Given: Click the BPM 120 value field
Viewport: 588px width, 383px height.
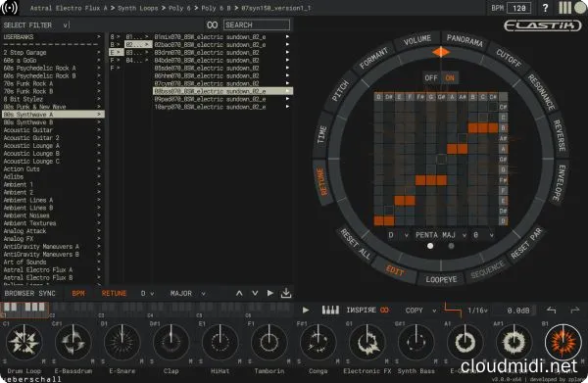Looking at the screenshot, I should pos(519,8).
